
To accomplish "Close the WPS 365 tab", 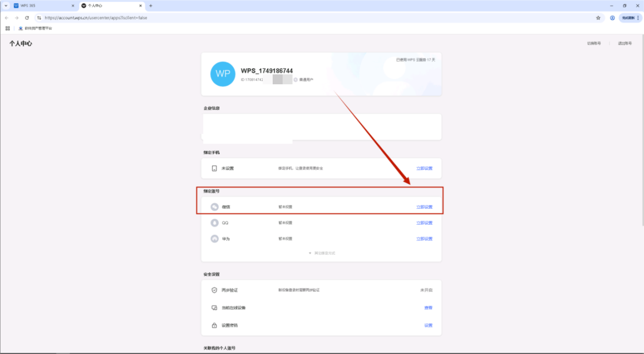I will pyautogui.click(x=73, y=6).
